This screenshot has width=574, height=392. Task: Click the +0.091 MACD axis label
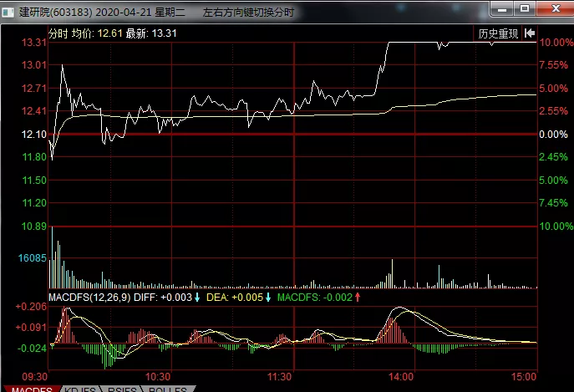coord(31,328)
